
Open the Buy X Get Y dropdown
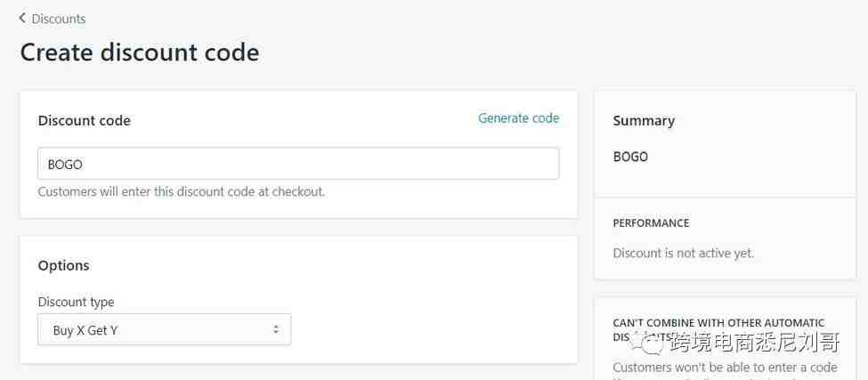[165, 329]
